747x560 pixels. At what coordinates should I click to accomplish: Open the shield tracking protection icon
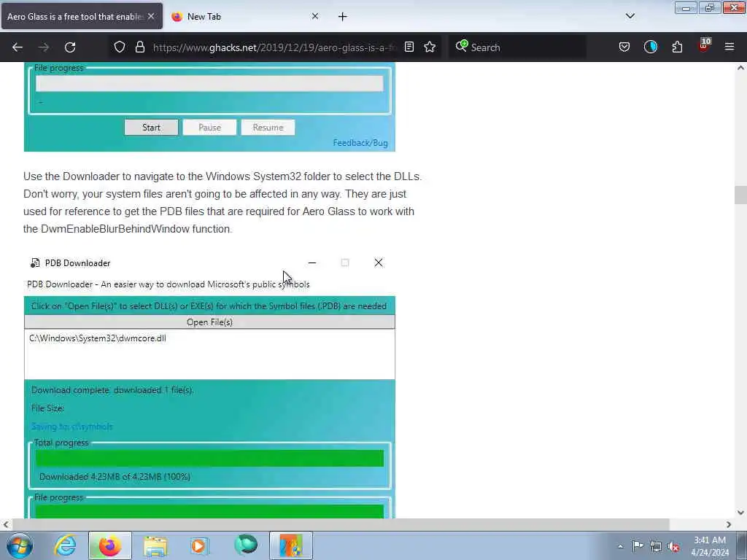coord(120,47)
